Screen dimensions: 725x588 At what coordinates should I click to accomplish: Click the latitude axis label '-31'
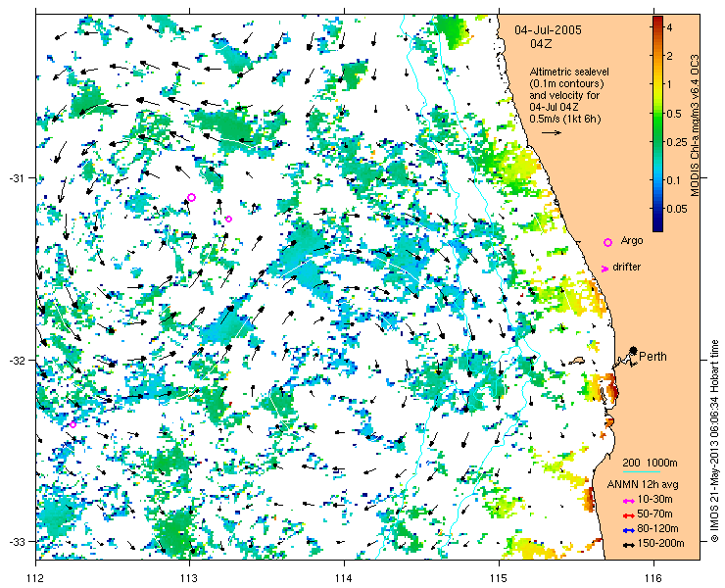pos(17,178)
